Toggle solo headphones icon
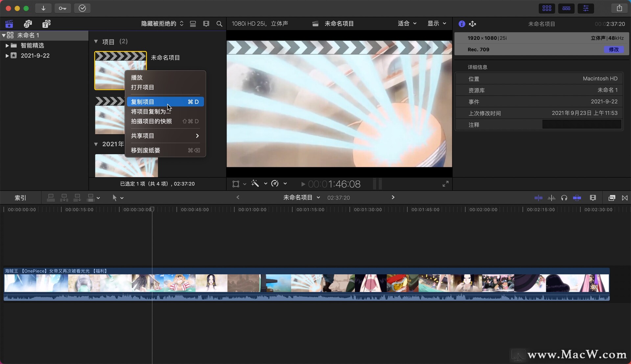The image size is (631, 364). pyautogui.click(x=564, y=198)
